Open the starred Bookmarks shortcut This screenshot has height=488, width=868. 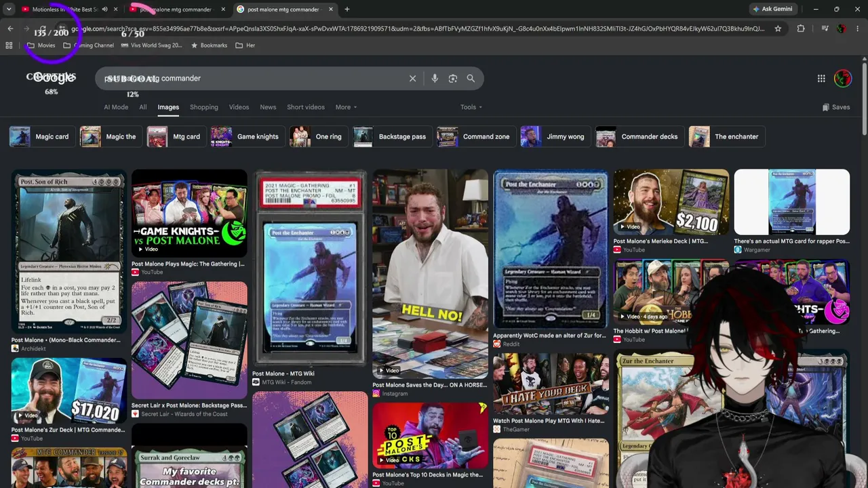click(x=209, y=45)
